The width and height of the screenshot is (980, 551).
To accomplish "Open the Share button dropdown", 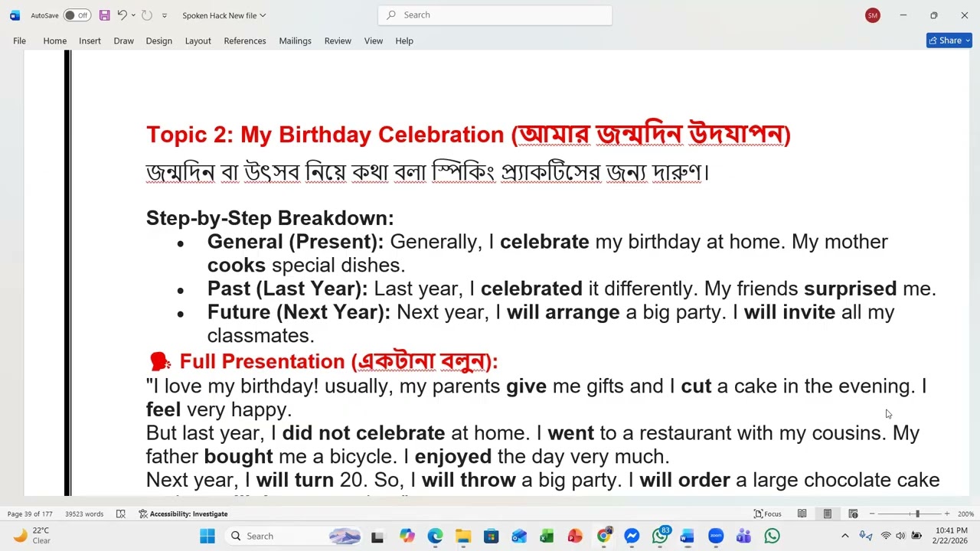I will tap(969, 41).
